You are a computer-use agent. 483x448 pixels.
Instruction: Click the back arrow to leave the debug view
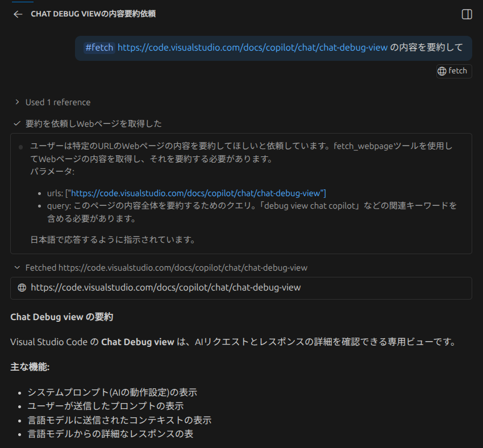(x=17, y=14)
